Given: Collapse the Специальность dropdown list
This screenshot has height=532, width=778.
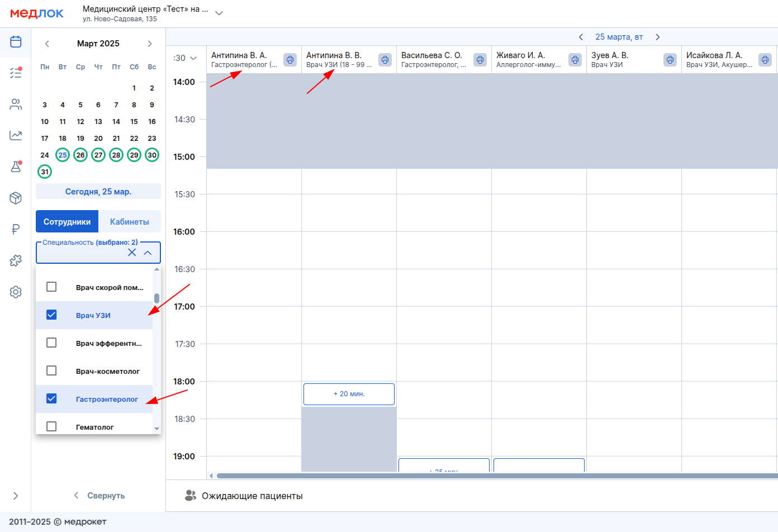Looking at the screenshot, I should (x=148, y=253).
